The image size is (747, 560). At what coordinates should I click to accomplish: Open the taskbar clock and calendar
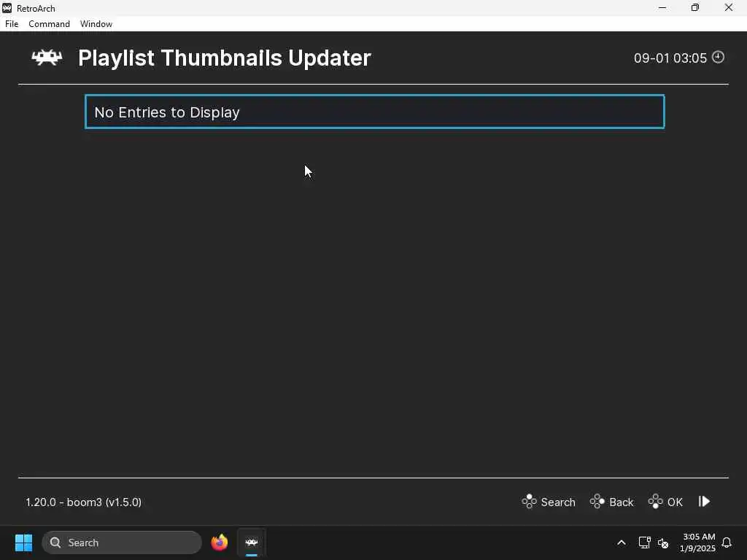click(698, 542)
